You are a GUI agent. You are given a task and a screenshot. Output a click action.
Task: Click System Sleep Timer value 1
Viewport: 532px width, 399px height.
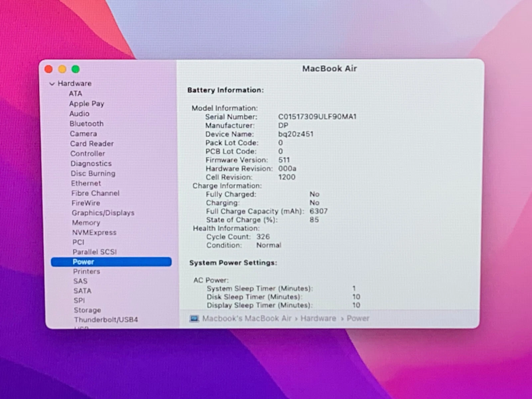[x=354, y=288]
